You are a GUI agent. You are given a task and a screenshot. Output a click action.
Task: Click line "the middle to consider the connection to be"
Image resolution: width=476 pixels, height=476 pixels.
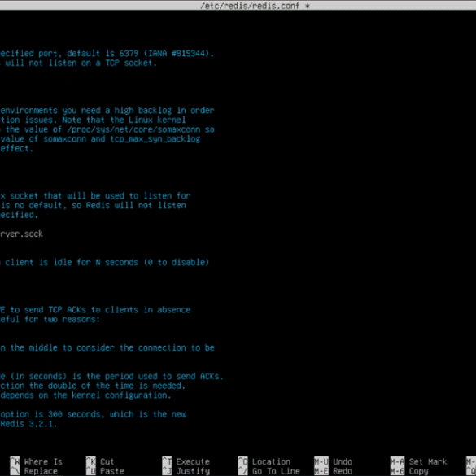click(107, 348)
